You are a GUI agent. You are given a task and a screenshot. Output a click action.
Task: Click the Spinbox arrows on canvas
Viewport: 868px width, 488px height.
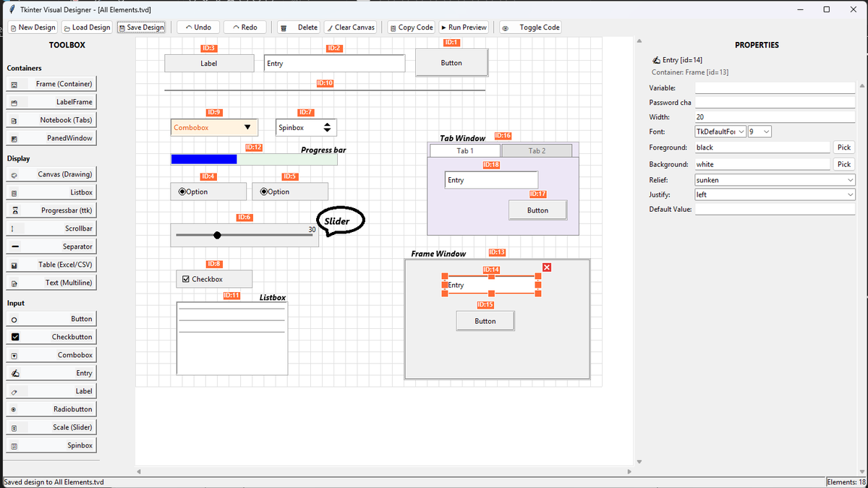coord(327,127)
